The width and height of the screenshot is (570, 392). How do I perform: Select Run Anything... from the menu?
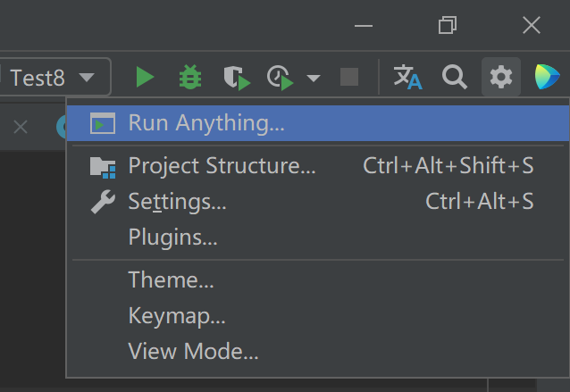pyautogui.click(x=206, y=123)
